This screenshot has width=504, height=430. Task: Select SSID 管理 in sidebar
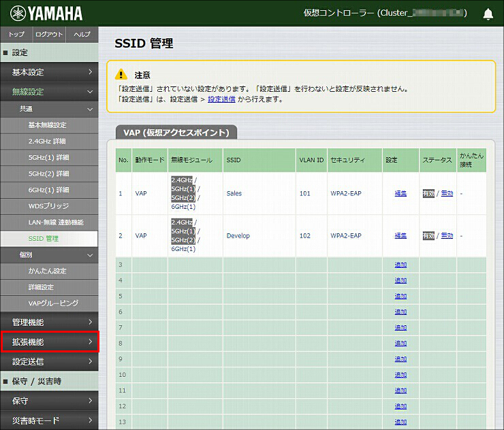(49, 239)
